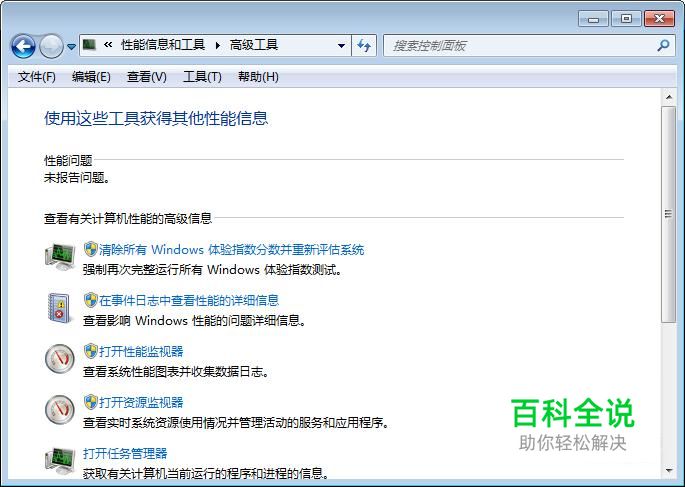Expand the hidden breadcrumb chevrons «
Viewport: 685px width, 487px height.
click(x=108, y=45)
